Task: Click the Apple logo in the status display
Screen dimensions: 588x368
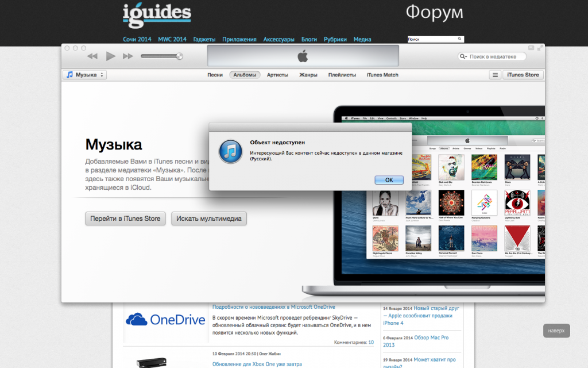Action: 303,56
